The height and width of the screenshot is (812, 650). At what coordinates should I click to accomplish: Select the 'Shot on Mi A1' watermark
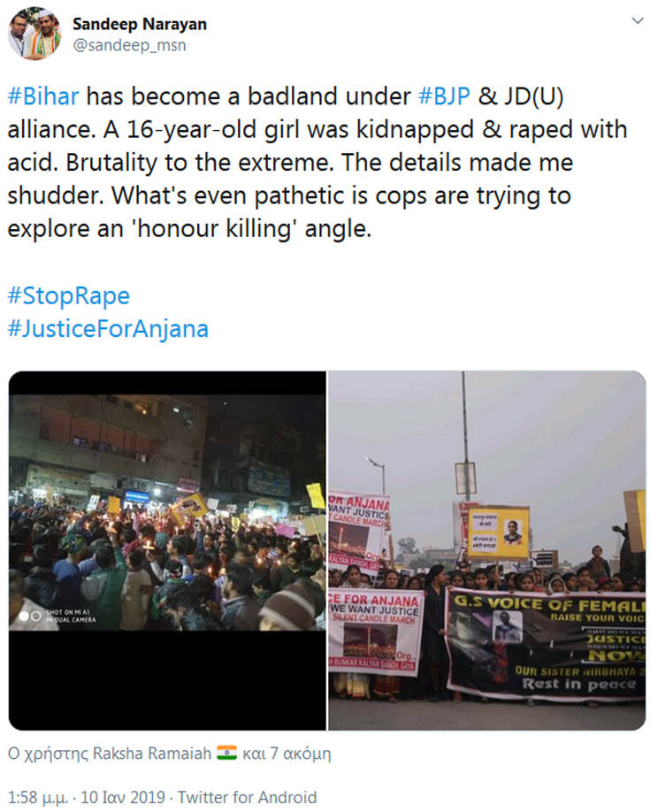[x=57, y=617]
